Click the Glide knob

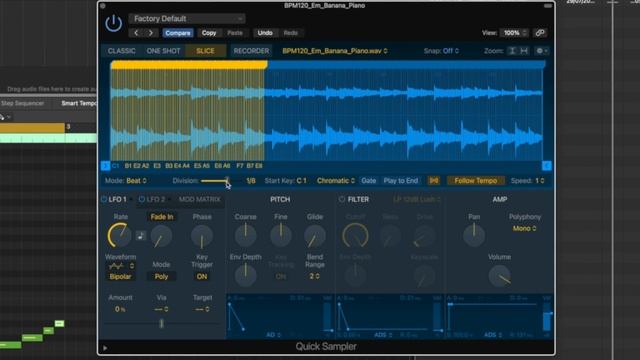coord(315,236)
